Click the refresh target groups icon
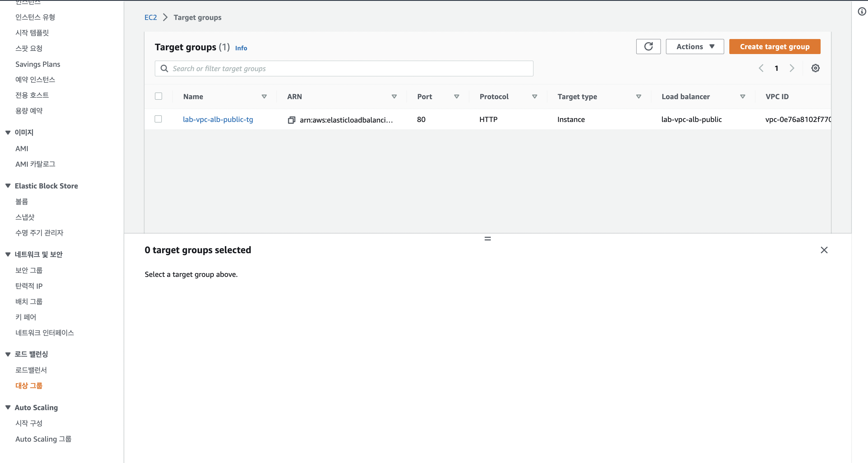Image resolution: width=868 pixels, height=463 pixels. 648,47
